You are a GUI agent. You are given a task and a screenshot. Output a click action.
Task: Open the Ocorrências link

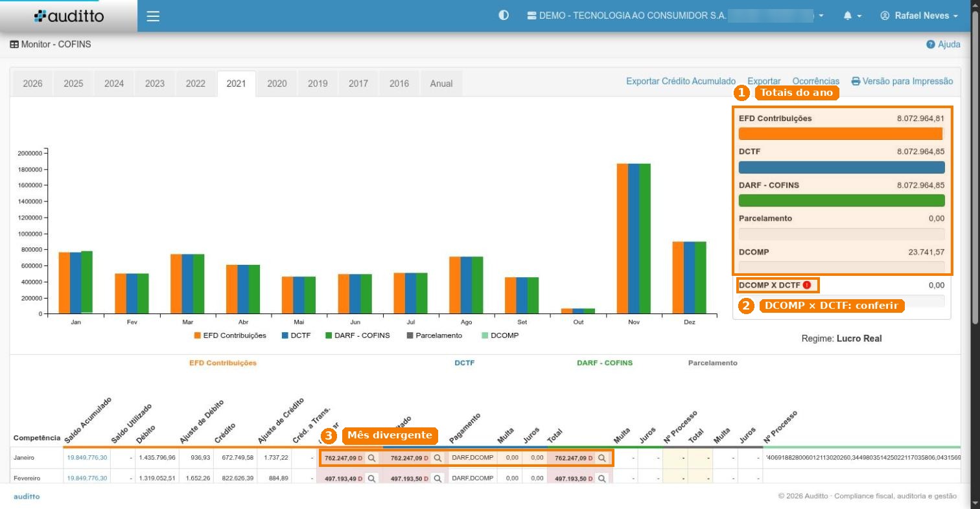[x=815, y=81]
